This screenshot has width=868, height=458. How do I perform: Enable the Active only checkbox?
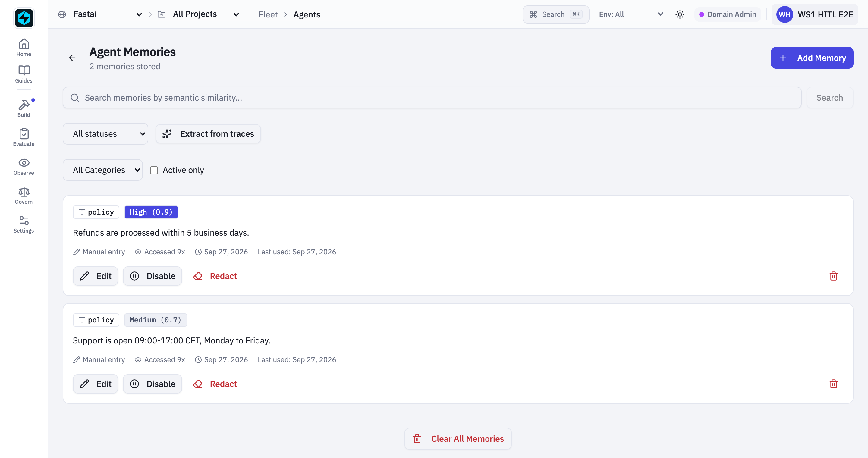tap(154, 170)
